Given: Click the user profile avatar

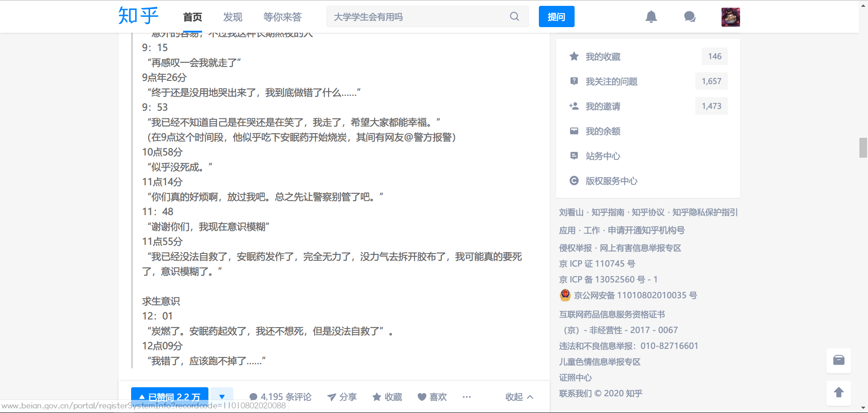Looking at the screenshot, I should 730,17.
